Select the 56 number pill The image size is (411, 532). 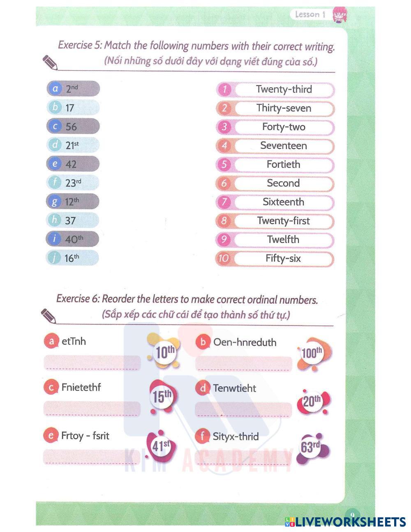click(73, 127)
